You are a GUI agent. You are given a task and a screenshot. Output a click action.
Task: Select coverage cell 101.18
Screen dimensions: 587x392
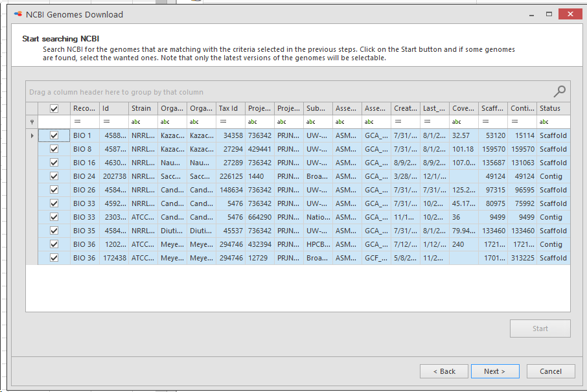click(x=464, y=149)
